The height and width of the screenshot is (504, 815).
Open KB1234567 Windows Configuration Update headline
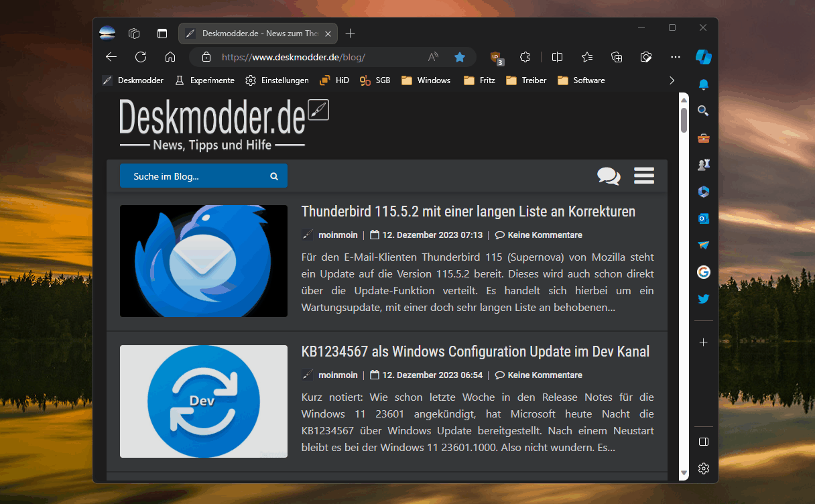475,351
